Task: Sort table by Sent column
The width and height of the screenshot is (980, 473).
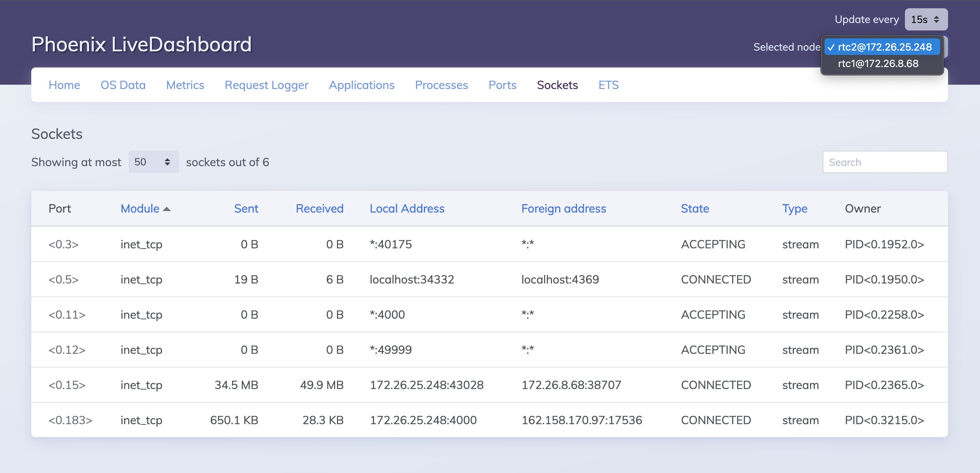Action: (246, 209)
